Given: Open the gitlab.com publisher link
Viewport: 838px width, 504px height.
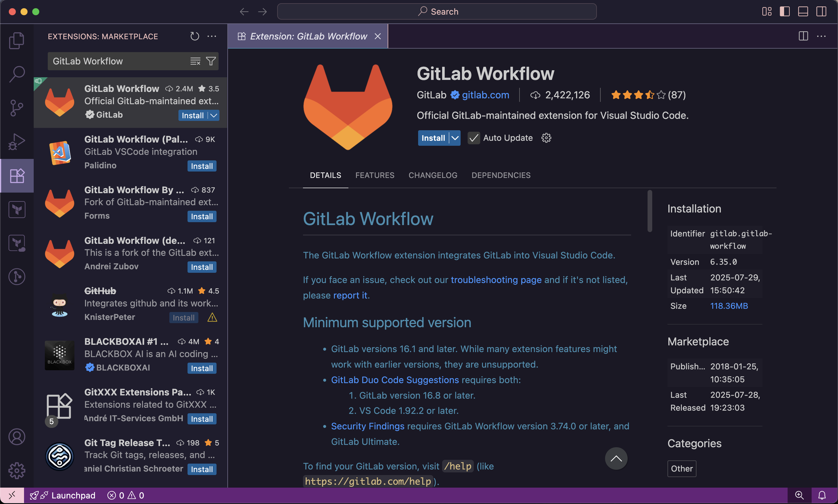Looking at the screenshot, I should [486, 95].
